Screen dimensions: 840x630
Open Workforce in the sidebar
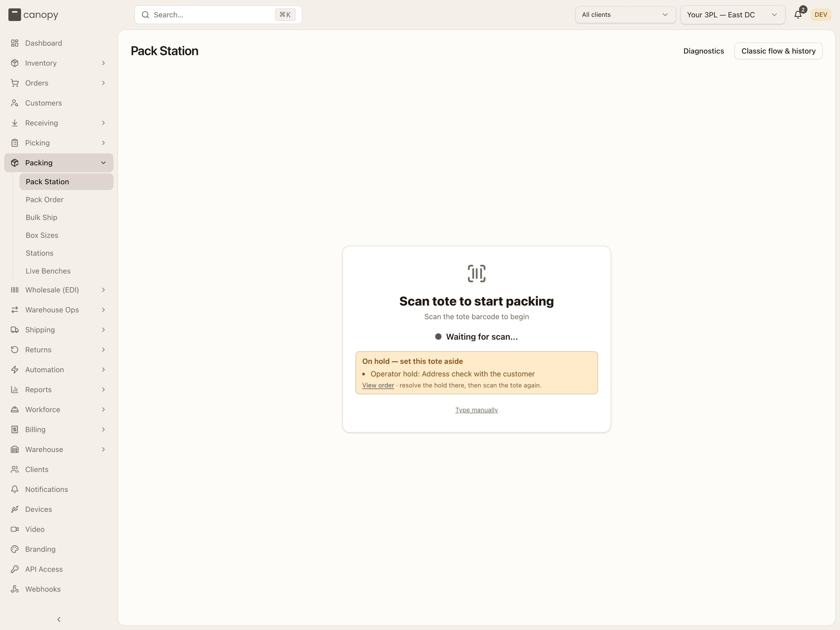(x=59, y=409)
